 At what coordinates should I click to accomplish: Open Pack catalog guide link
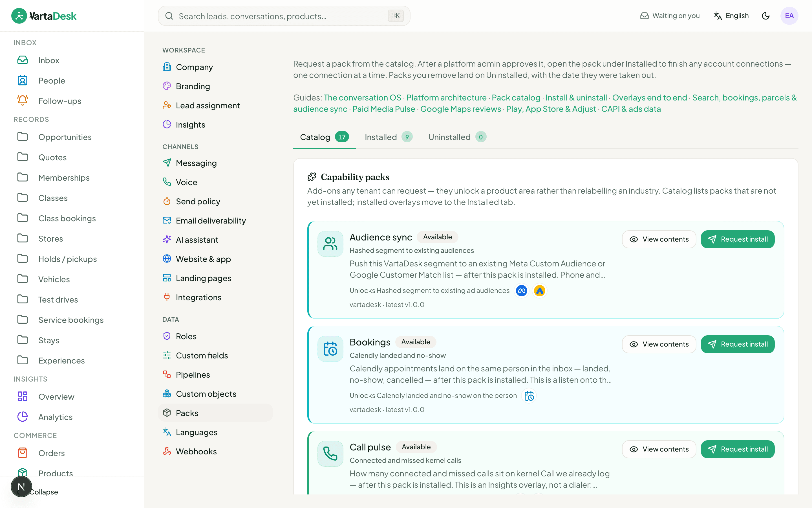click(x=516, y=97)
